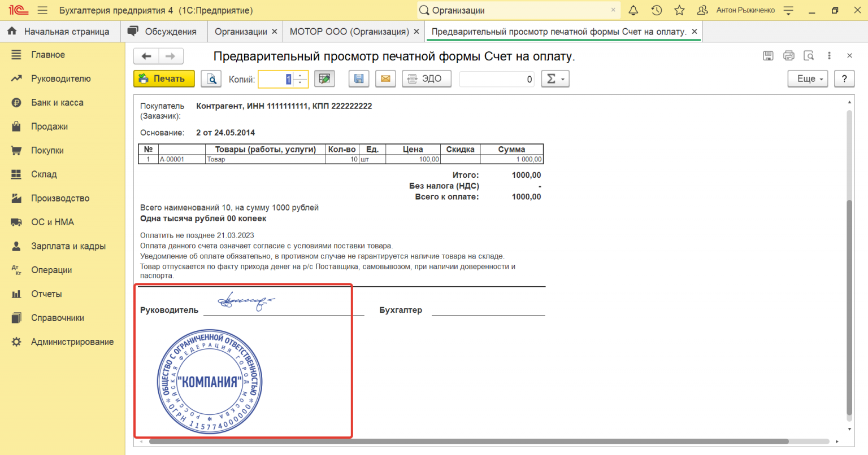The width and height of the screenshot is (868, 455).
Task: Open Зарплата и кадры in the sidebar
Action: tap(68, 246)
